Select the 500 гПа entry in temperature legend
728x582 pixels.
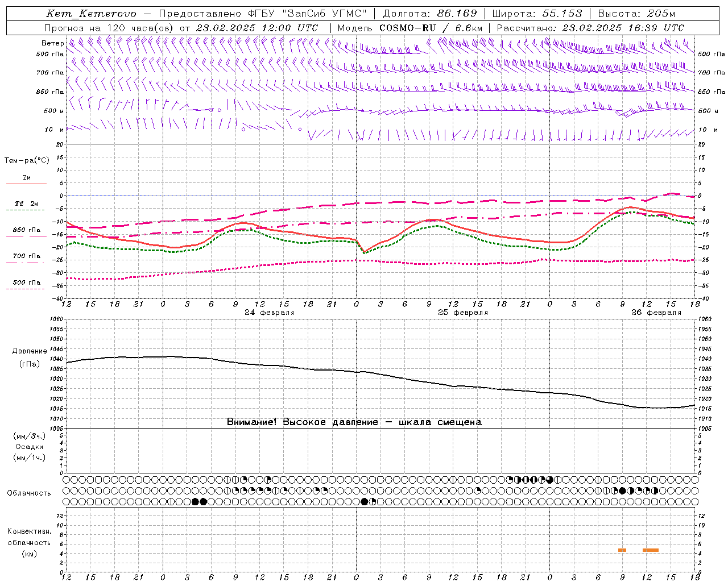(27, 282)
